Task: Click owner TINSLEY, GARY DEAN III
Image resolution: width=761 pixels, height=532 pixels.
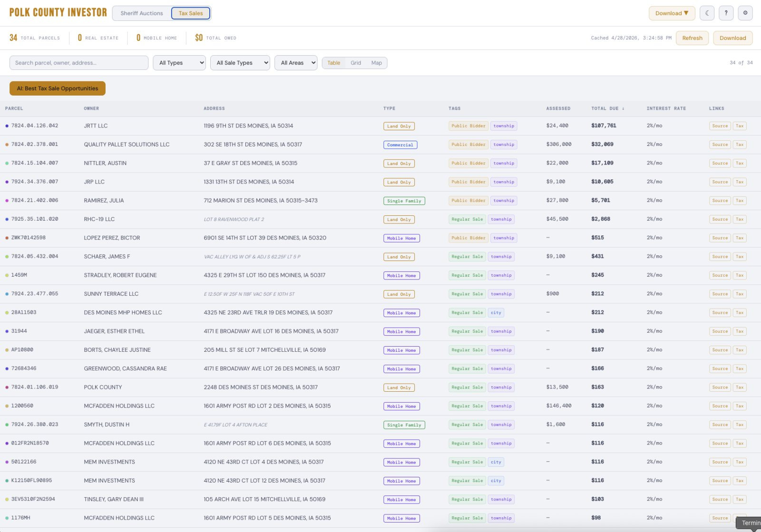Action: click(114, 499)
